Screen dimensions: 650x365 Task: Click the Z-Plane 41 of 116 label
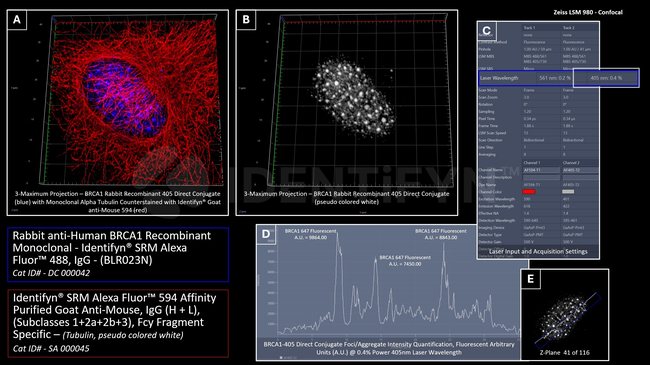565,353
